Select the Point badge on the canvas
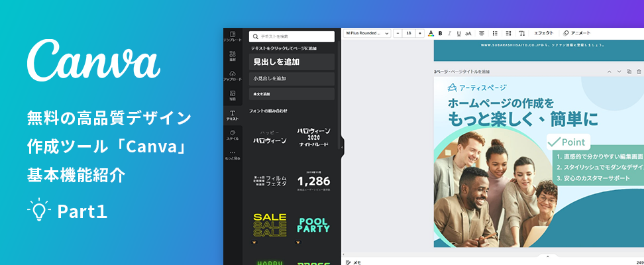This screenshot has height=265, width=644. tap(568, 142)
